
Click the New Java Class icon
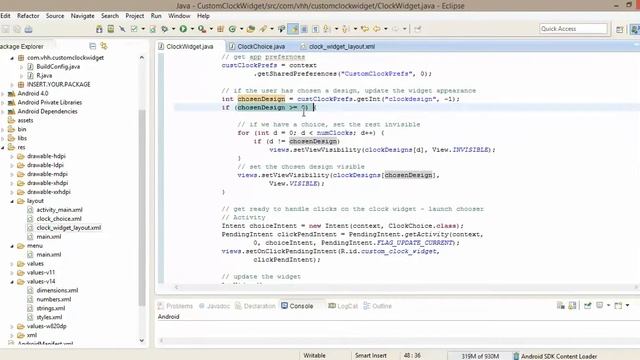pyautogui.click(x=232, y=29)
